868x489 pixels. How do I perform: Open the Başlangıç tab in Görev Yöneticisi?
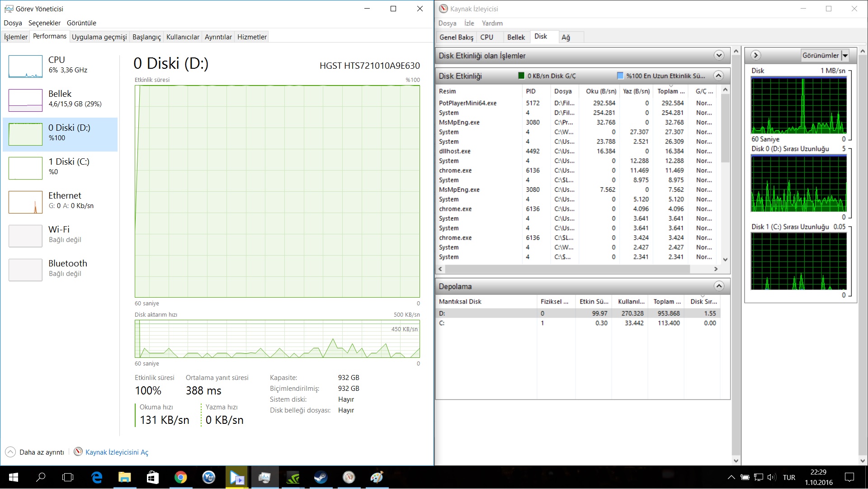click(x=146, y=37)
